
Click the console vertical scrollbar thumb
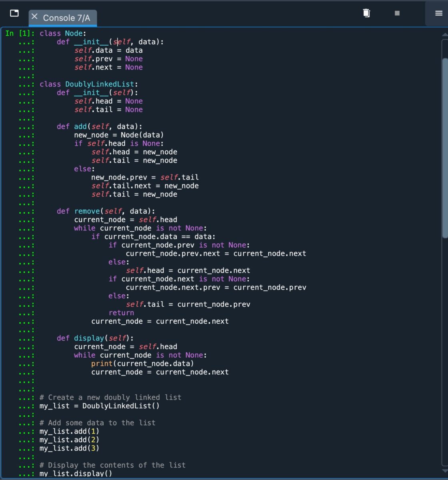[444, 148]
